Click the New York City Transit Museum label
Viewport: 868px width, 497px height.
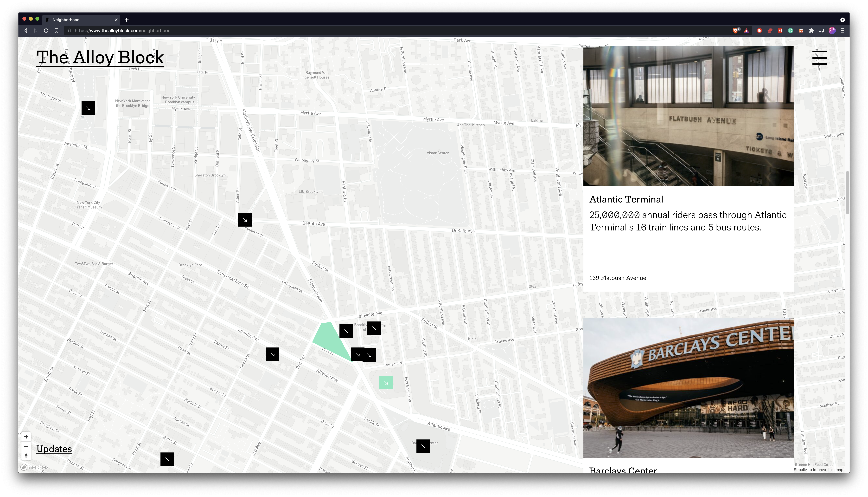click(88, 205)
